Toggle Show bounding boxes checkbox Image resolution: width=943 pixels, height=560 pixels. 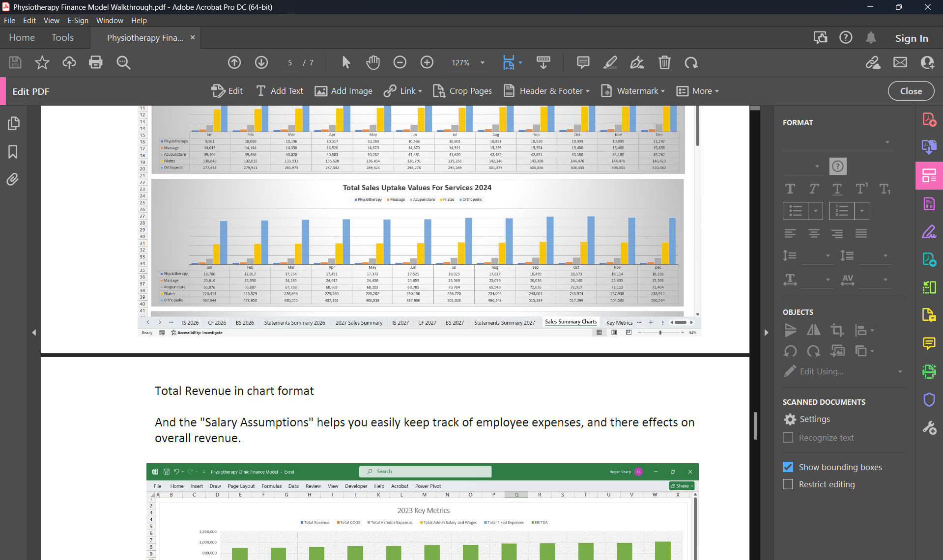788,467
